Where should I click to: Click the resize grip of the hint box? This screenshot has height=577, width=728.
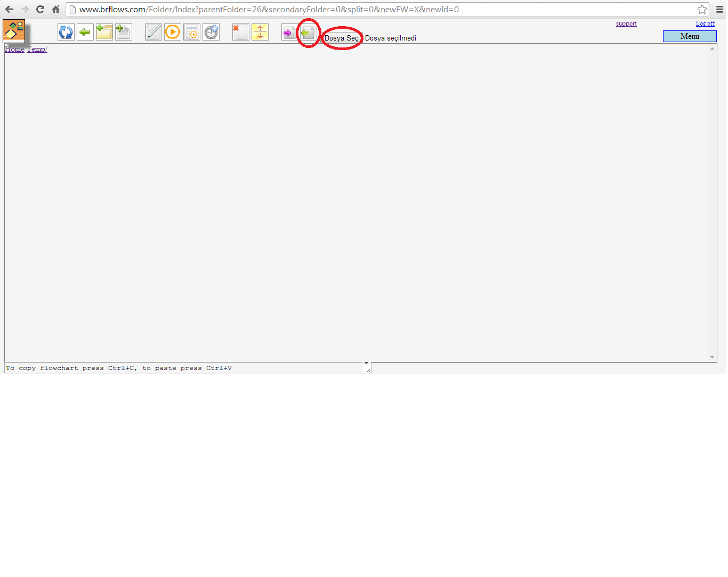(368, 370)
